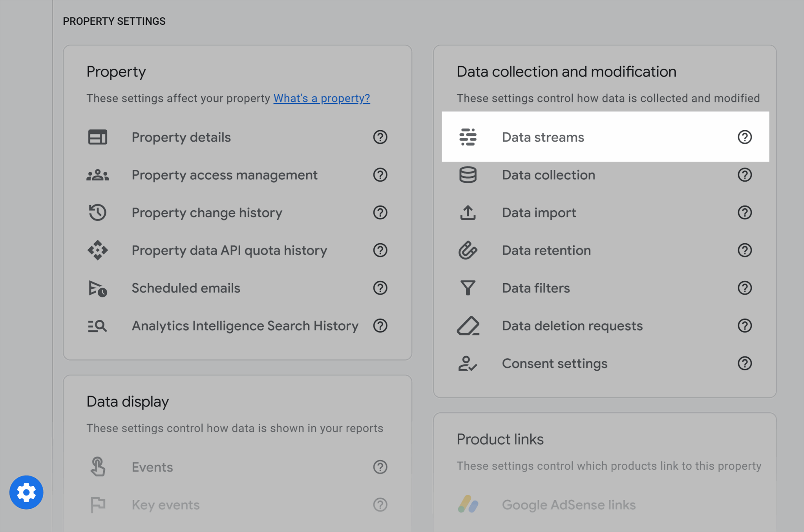Click the Property access management people icon
The width and height of the screenshot is (804, 532).
pyautogui.click(x=97, y=175)
